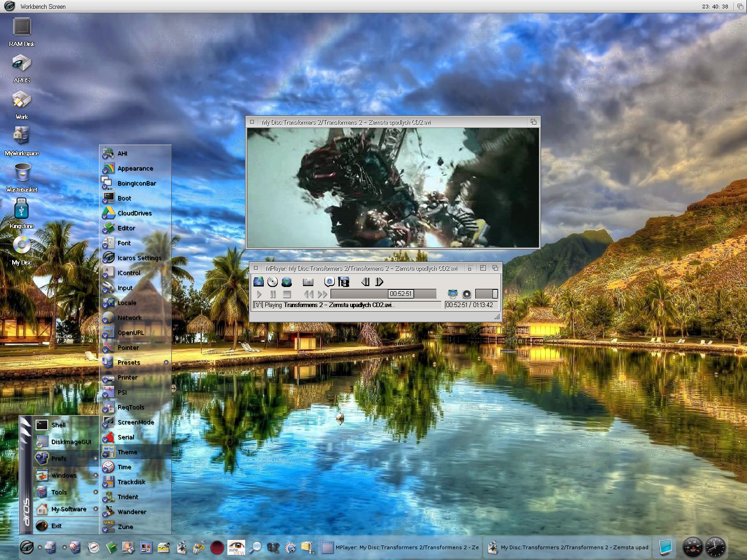This screenshot has height=560, width=747.
Task: Open the Kingstone USB drive icon
Action: click(21, 209)
